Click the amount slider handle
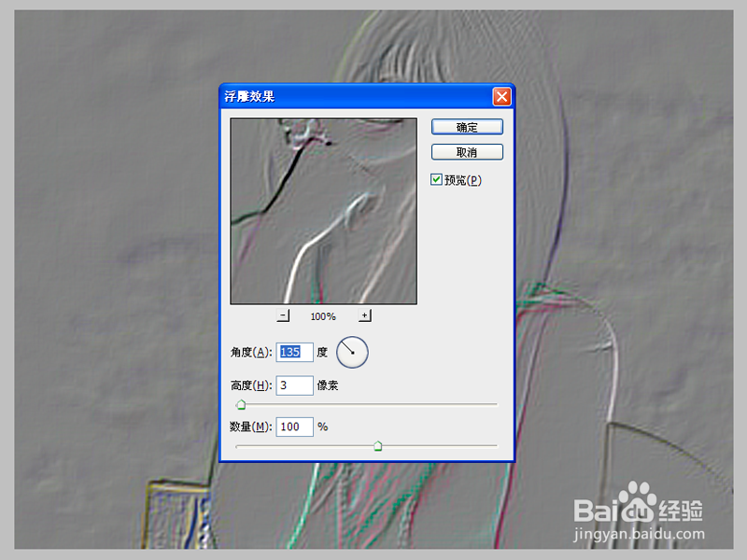Viewport: 747px width, 560px height. (x=378, y=446)
